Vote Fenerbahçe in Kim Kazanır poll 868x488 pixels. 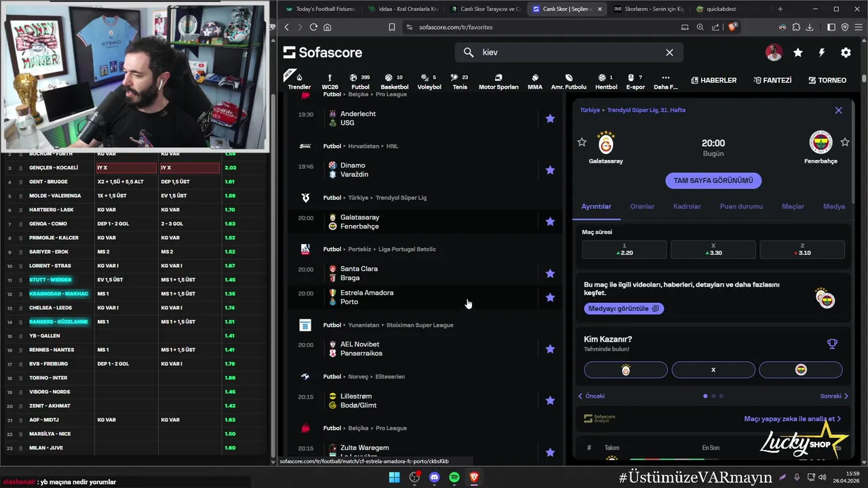[x=801, y=370]
